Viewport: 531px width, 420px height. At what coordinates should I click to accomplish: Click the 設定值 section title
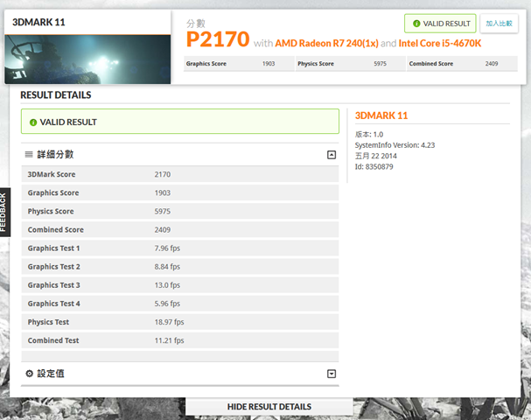click(51, 374)
